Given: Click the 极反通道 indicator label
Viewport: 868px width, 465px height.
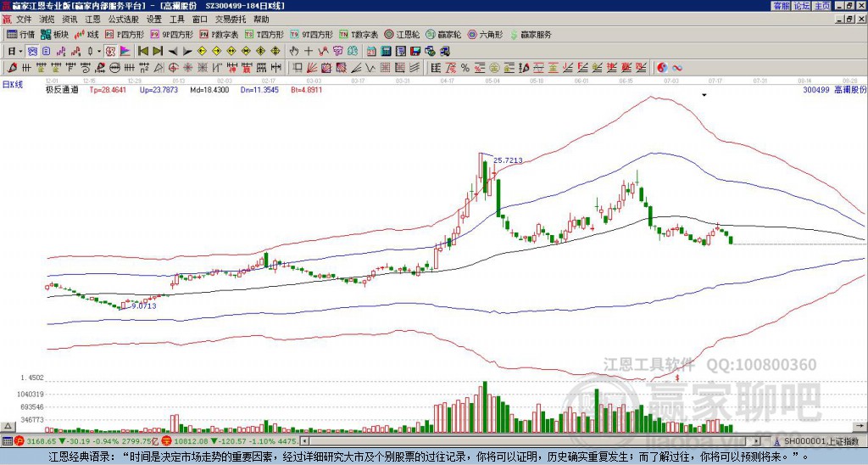Looking at the screenshot, I should 62,89.
